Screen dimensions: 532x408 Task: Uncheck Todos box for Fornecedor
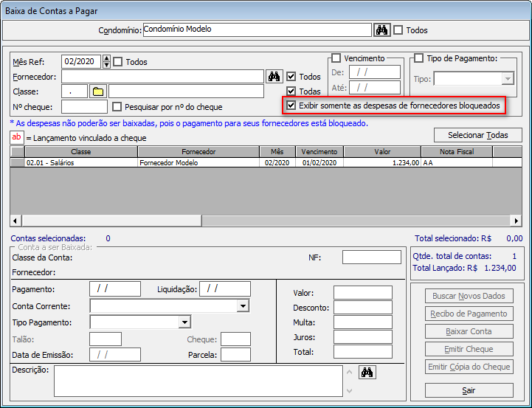click(x=291, y=77)
